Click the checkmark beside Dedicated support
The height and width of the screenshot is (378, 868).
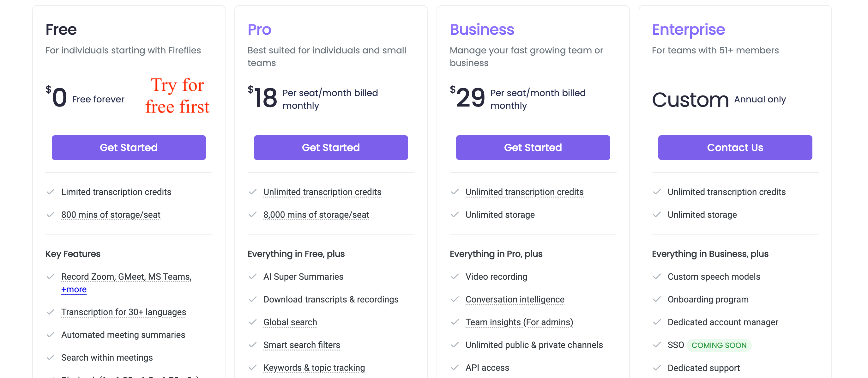tap(657, 368)
